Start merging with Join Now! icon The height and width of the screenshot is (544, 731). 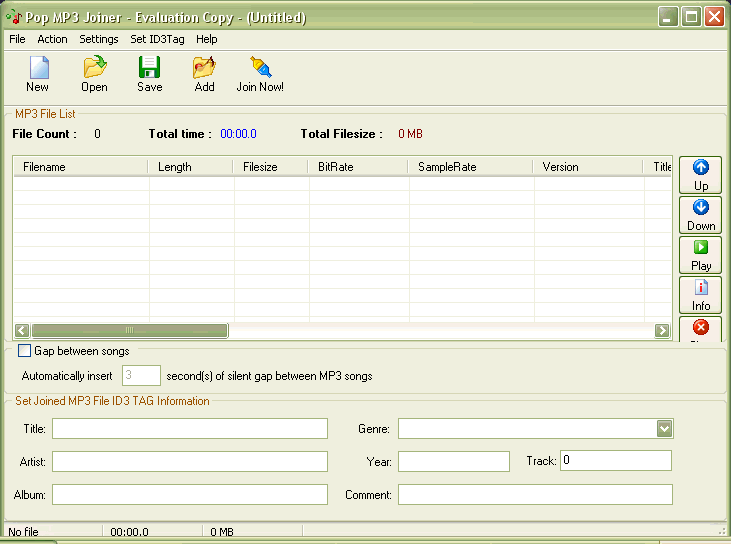260,67
